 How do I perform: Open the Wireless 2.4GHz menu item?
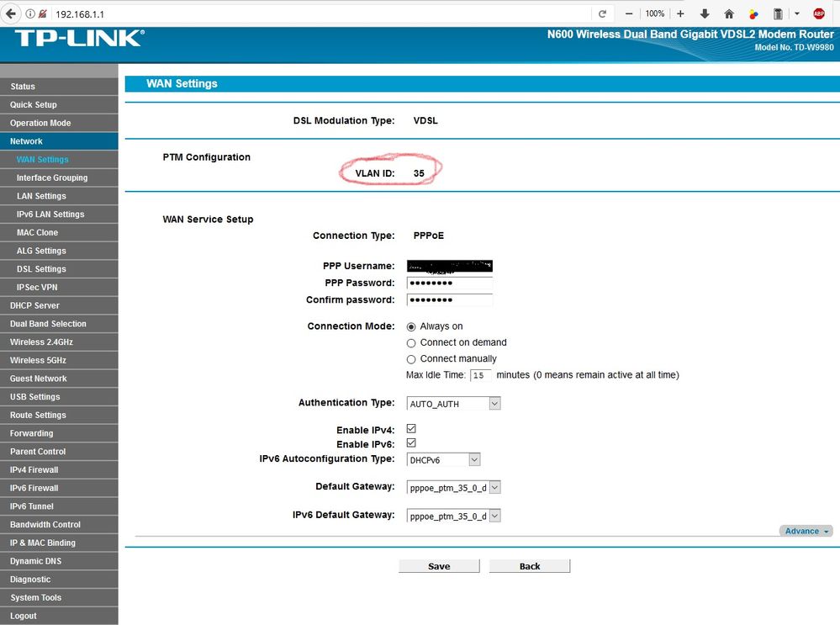click(x=41, y=342)
